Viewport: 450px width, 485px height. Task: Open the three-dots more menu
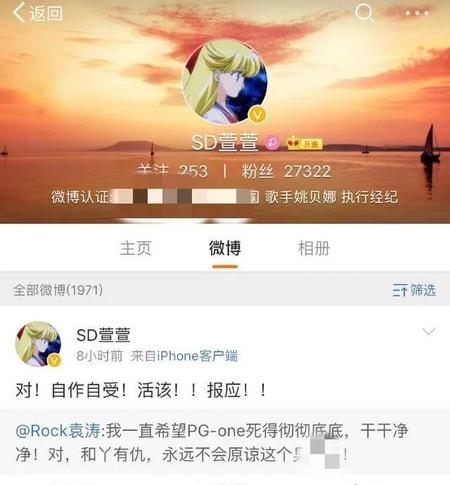click(417, 13)
